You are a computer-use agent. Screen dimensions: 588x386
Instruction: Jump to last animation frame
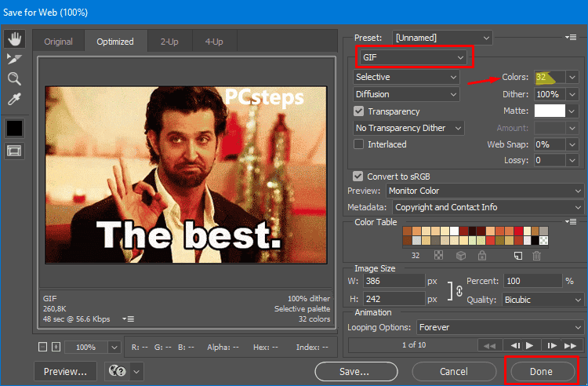click(571, 345)
